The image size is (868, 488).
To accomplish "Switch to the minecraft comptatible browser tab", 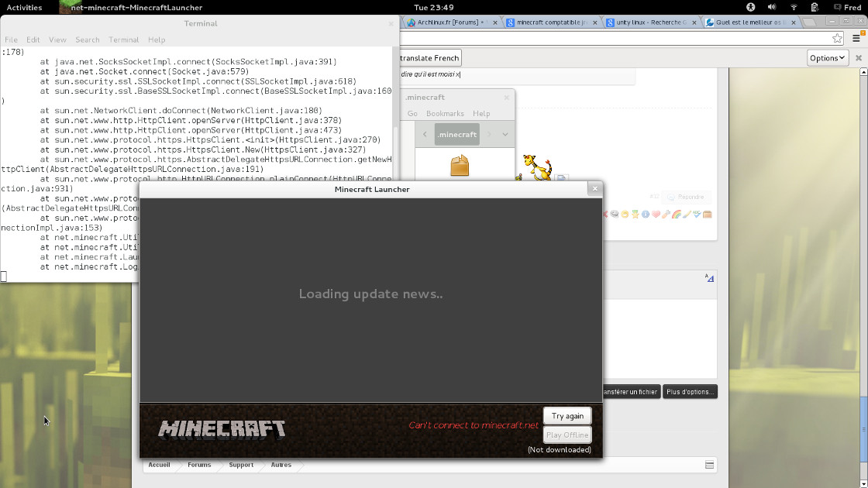I will (x=551, y=22).
